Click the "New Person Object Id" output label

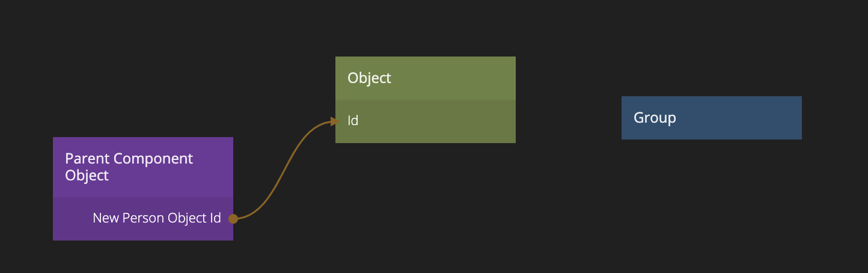[157, 218]
